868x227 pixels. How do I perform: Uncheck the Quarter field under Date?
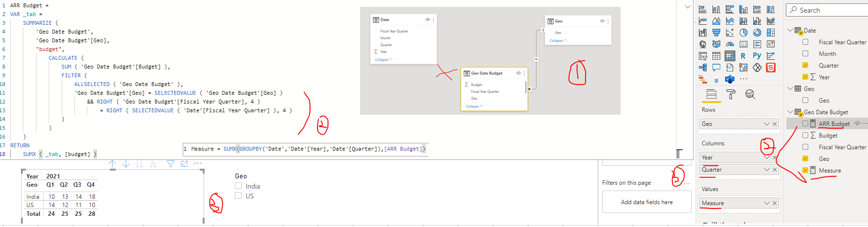(805, 66)
